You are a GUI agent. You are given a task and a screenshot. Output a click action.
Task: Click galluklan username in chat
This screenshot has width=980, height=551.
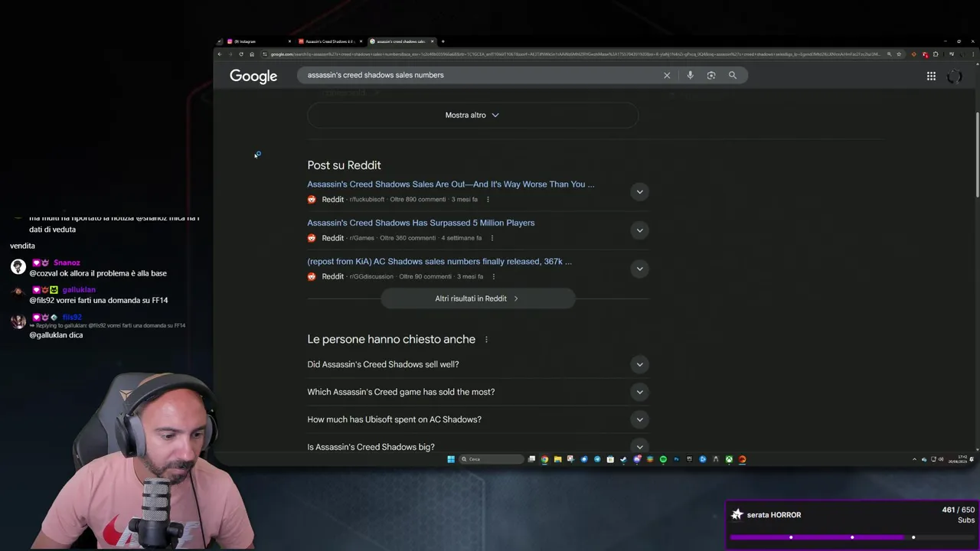pyautogui.click(x=79, y=290)
